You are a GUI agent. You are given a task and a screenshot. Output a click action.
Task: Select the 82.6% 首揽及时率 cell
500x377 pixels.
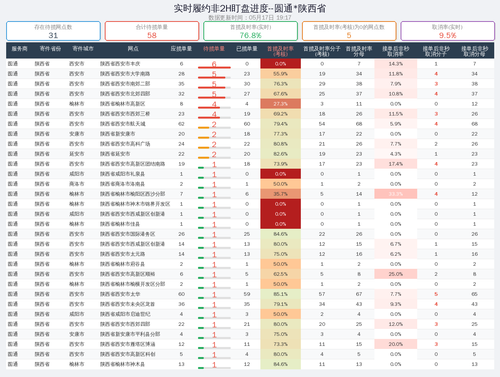(280, 154)
